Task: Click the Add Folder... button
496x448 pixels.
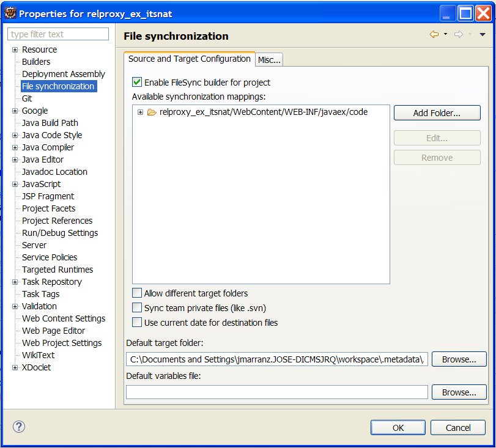Action: point(437,113)
